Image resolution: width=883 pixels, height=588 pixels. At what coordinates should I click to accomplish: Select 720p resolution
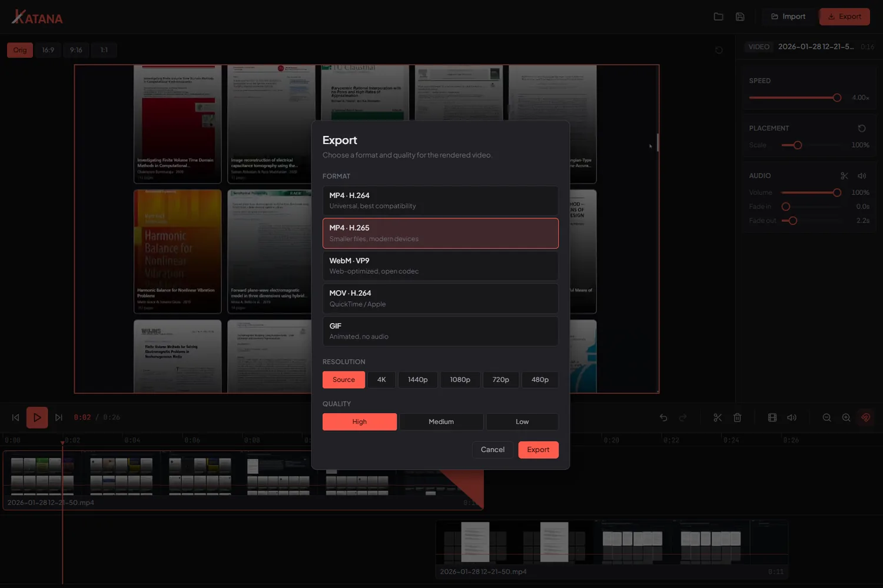(501, 380)
